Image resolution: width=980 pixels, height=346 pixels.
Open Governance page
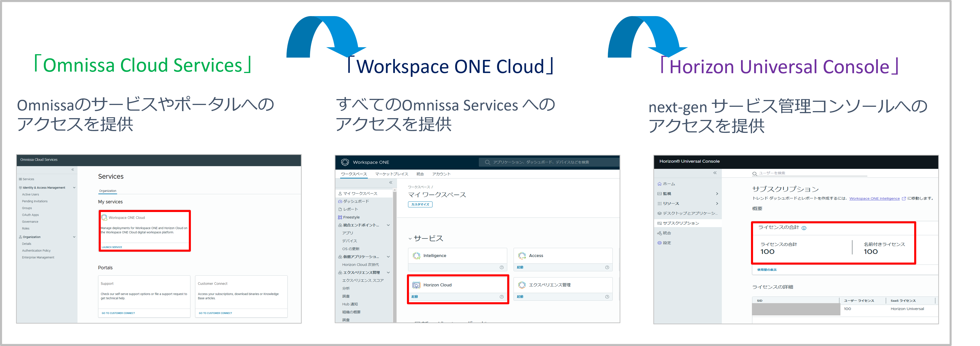30,222
